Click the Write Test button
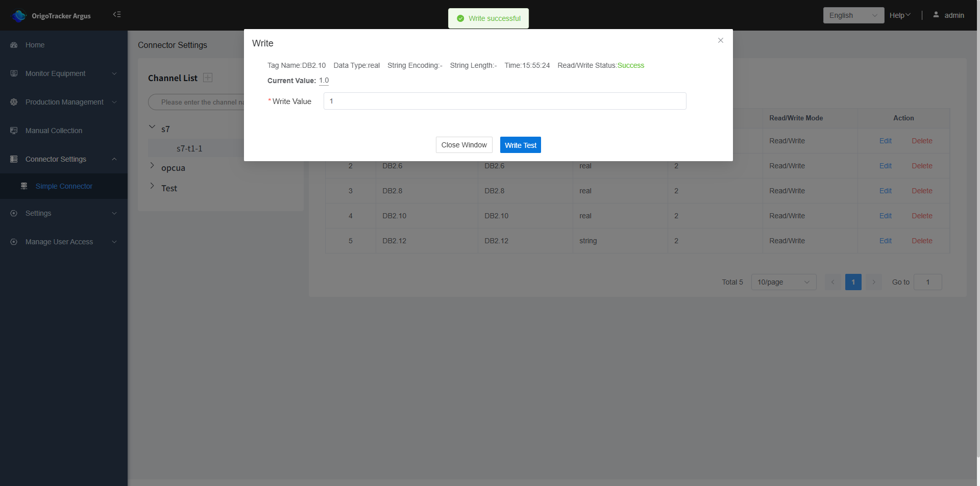980x486 pixels. (520, 145)
